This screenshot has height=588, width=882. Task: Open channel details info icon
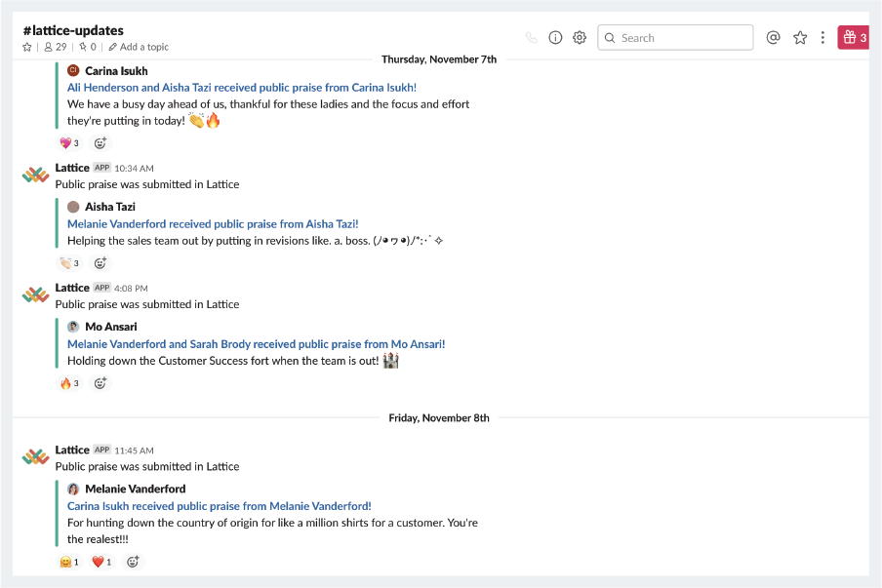tap(555, 38)
